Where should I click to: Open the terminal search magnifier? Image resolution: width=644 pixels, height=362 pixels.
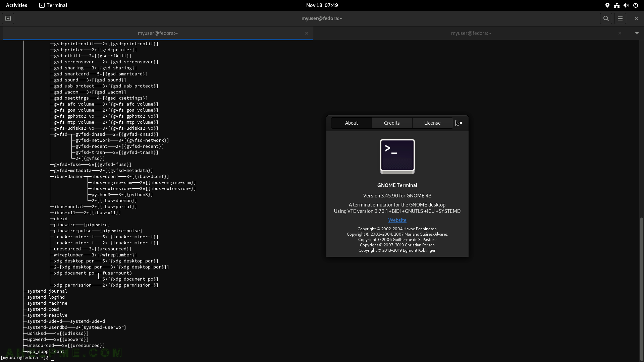tap(606, 18)
